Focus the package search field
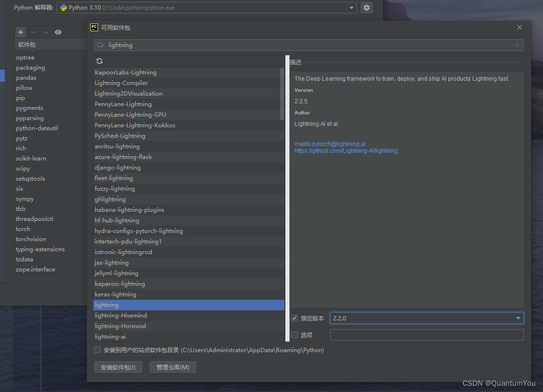Screen dimensions: 543x392 click(x=309, y=45)
